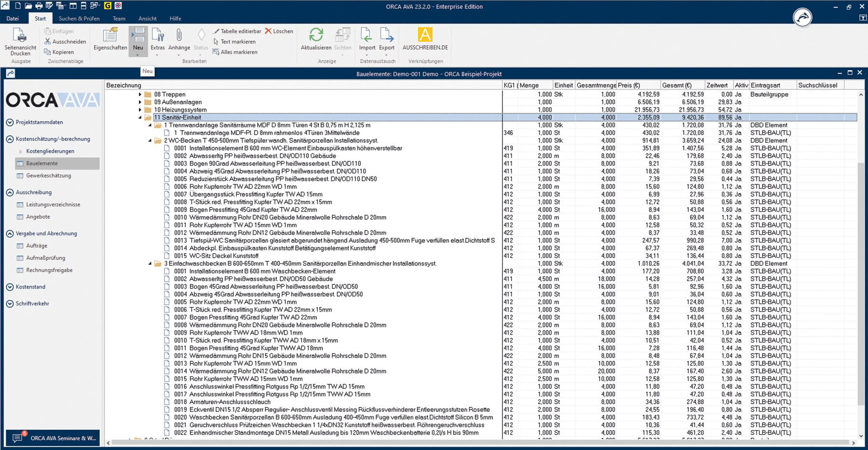Click the printer icon in quick access toolbar

39,6
